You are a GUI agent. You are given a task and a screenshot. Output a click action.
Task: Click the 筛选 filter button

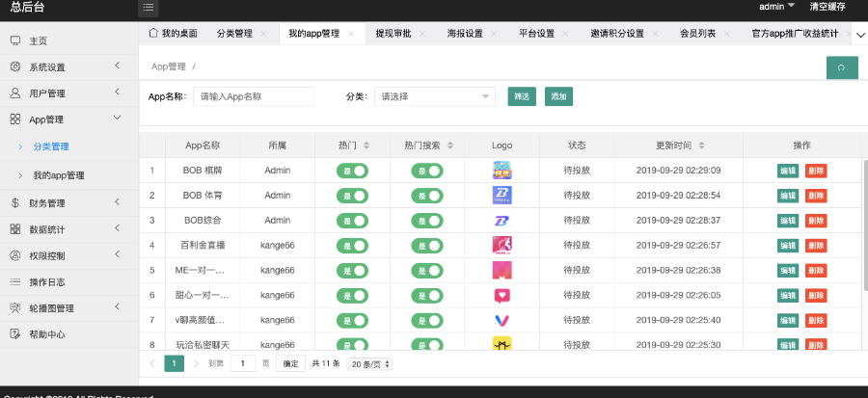pos(522,96)
